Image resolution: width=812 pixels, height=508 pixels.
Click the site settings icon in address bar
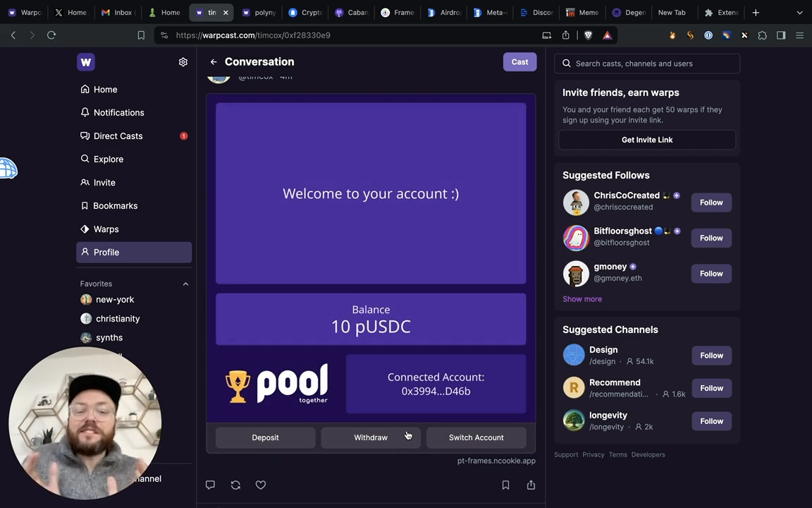click(x=164, y=35)
